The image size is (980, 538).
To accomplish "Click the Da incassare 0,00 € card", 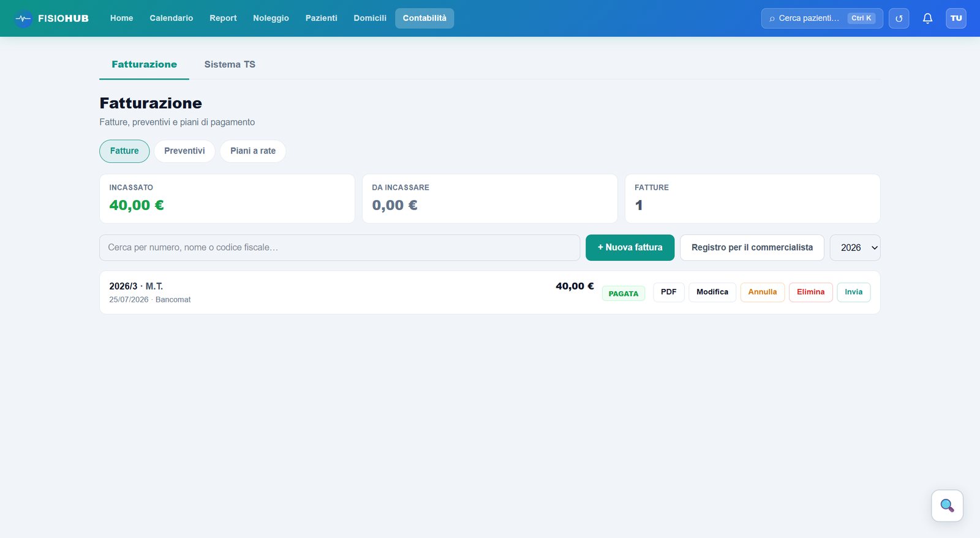I will (490, 199).
